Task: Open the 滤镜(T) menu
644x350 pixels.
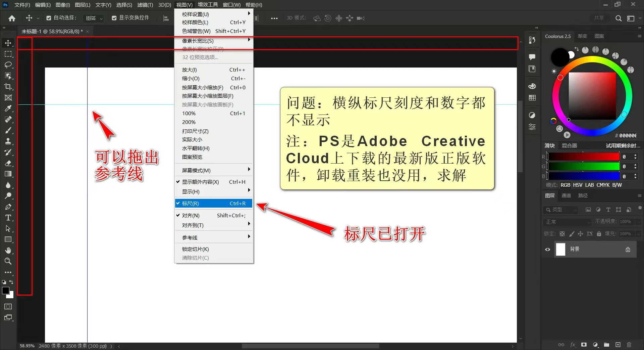Action: (145, 5)
